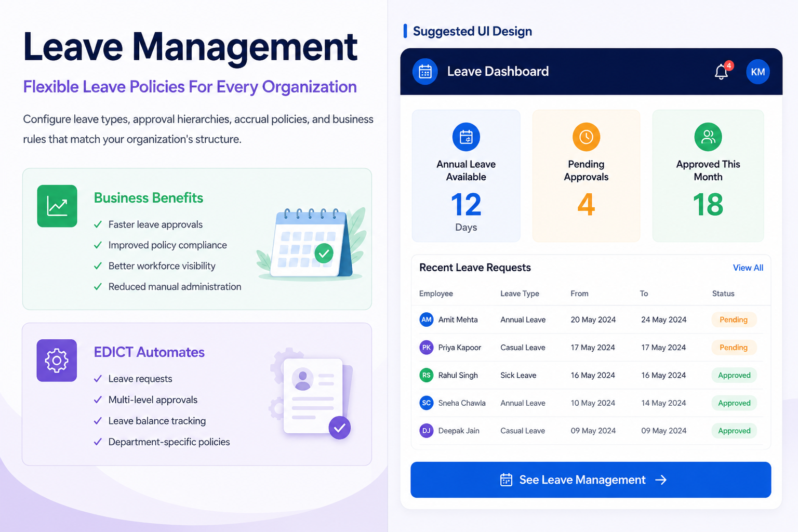Click the Leave Type column header
This screenshot has height=532, width=798.
tap(520, 294)
